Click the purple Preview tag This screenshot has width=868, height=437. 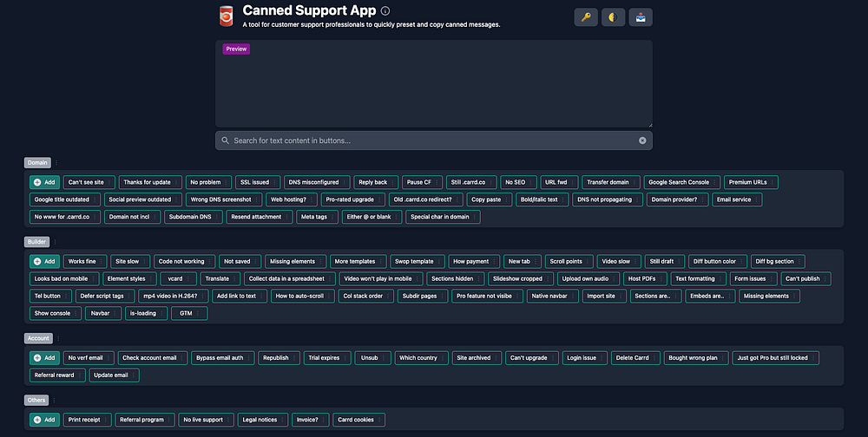pos(236,49)
